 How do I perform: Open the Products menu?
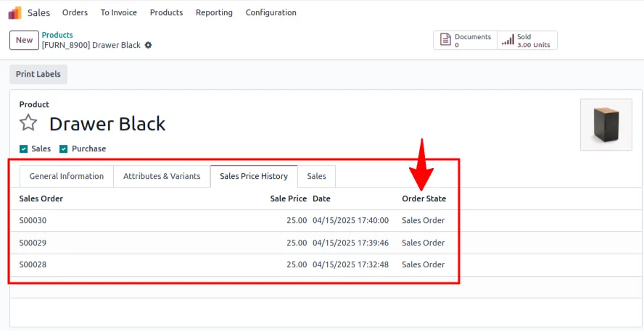[x=166, y=13]
